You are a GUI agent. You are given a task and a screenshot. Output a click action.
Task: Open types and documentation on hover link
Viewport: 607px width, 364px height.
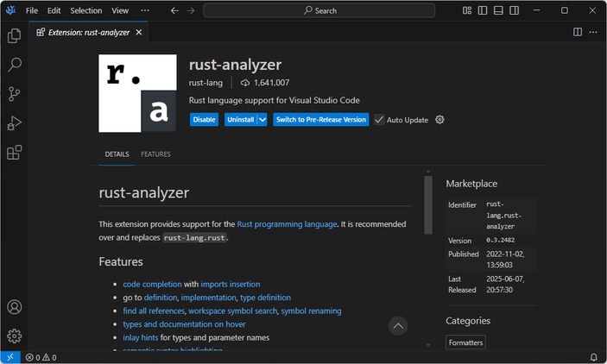(184, 324)
